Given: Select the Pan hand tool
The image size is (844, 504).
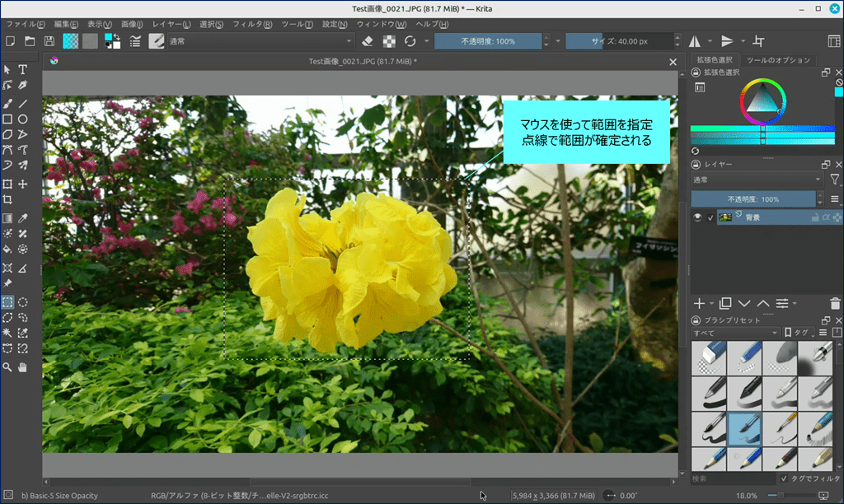Looking at the screenshot, I should click(x=23, y=367).
